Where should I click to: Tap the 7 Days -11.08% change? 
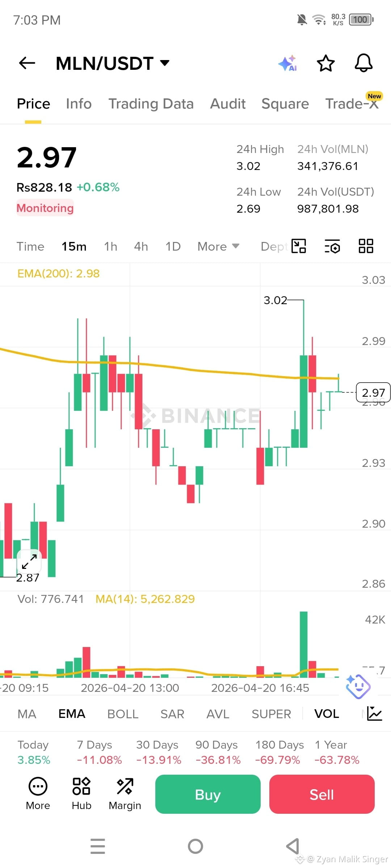coord(99,752)
